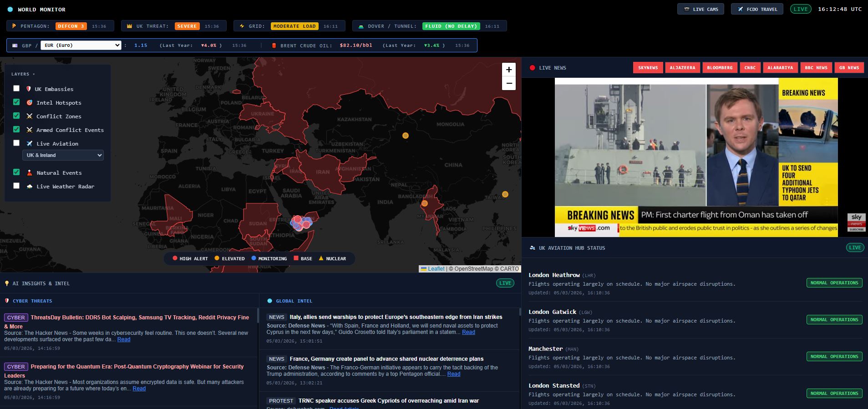Screen dimensions: 868x409
Task: Click the Sky News live video feed
Action: [x=695, y=157]
